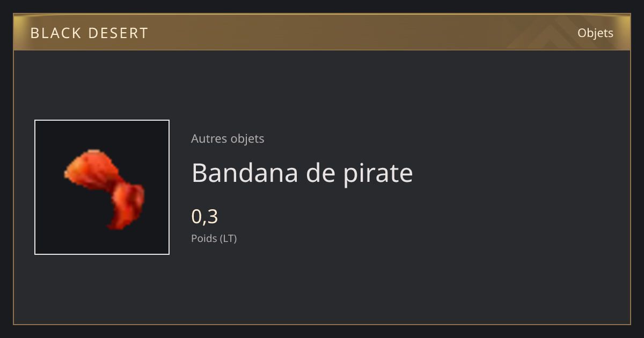Click the red pirate bandana item icon
The width and height of the screenshot is (644, 338).
(x=105, y=189)
